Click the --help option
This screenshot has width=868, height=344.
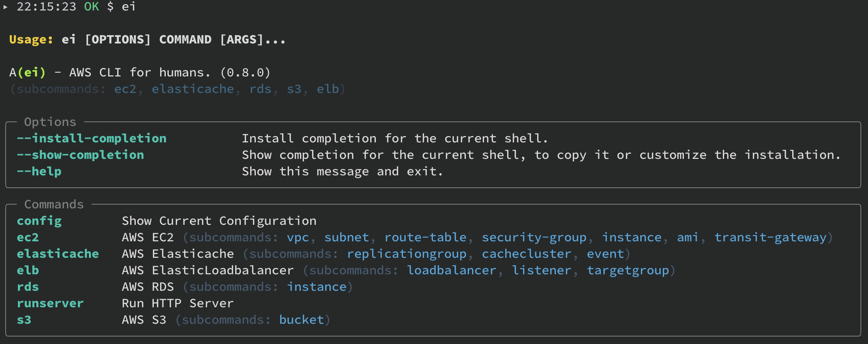(x=39, y=171)
